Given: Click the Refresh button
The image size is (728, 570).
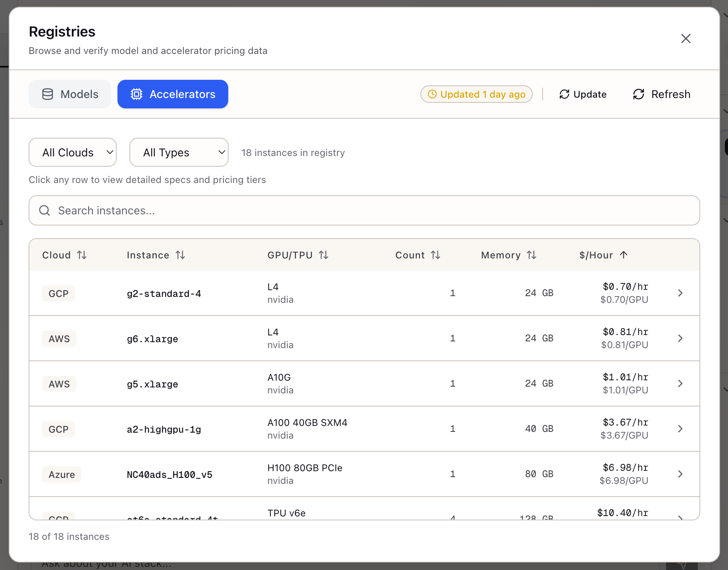Looking at the screenshot, I should (x=661, y=94).
